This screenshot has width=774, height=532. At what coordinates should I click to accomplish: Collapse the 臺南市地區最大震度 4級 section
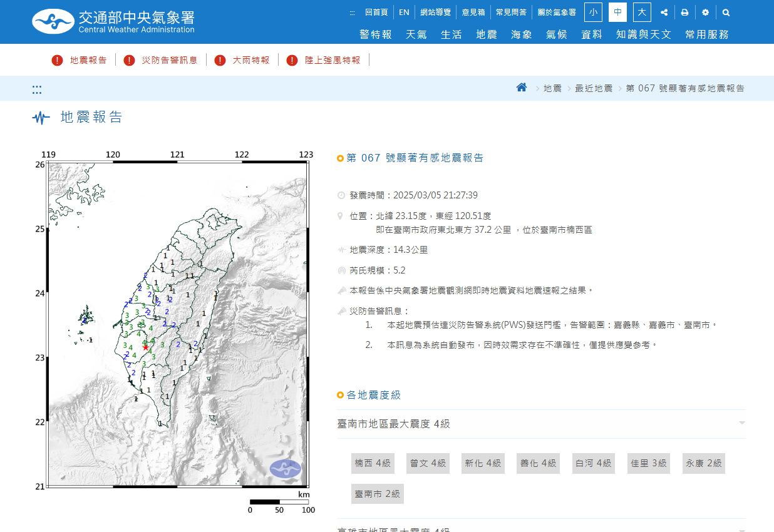[741, 424]
